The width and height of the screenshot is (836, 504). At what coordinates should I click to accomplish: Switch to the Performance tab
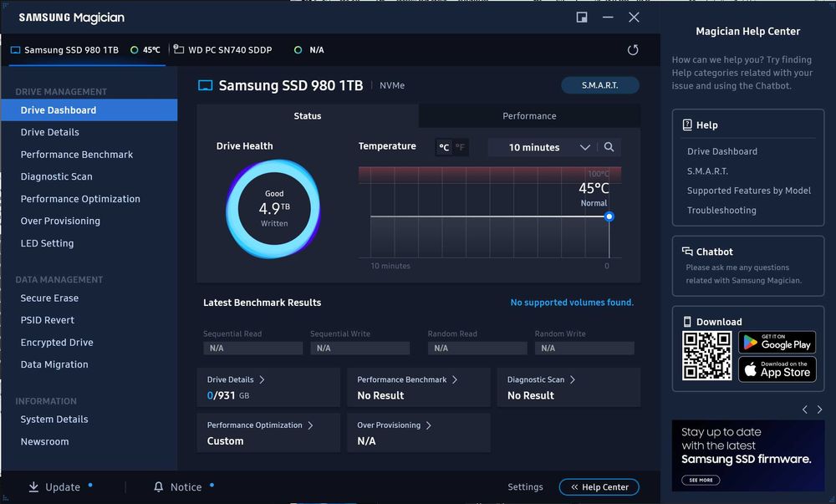coord(529,116)
